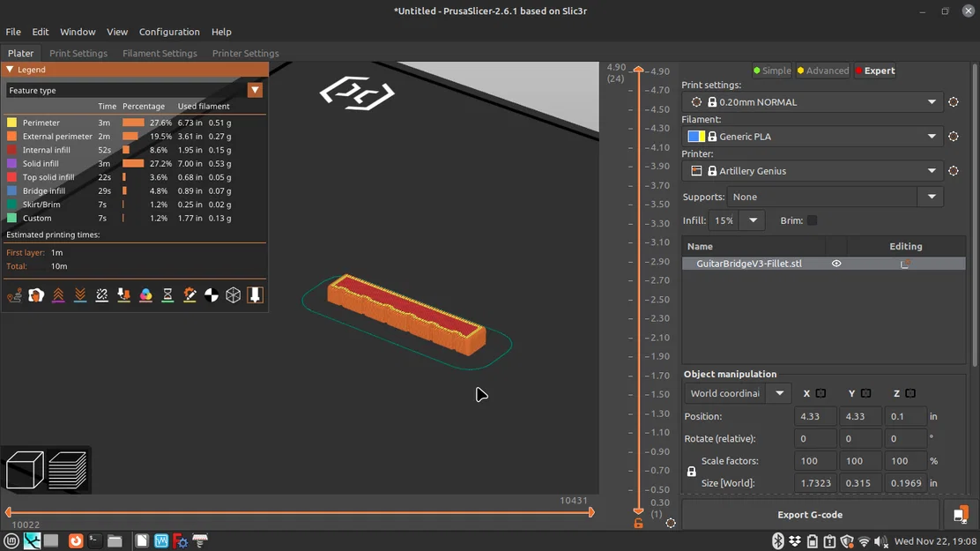Image resolution: width=980 pixels, height=551 pixels.
Task: Select Simple mode
Action: coord(772,71)
